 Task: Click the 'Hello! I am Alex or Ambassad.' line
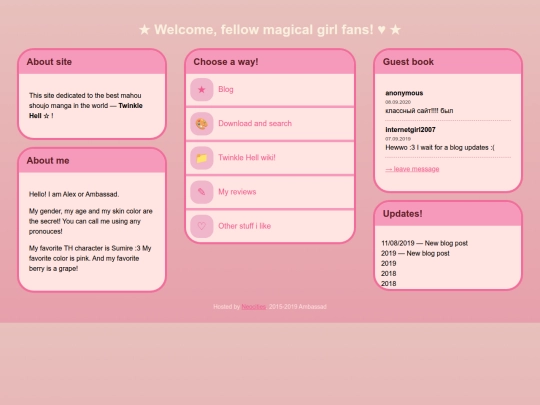(x=74, y=194)
